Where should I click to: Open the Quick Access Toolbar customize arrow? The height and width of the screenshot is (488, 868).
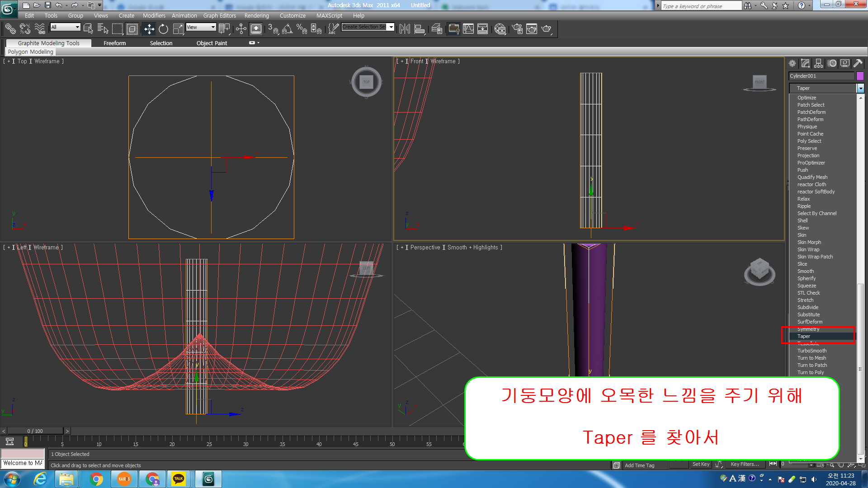tap(99, 5)
